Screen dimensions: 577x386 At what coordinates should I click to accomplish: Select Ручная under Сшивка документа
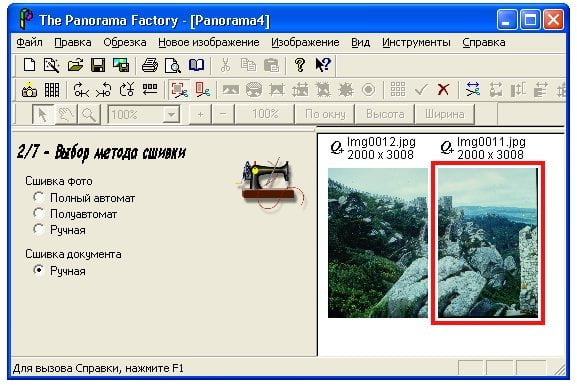[x=39, y=270]
